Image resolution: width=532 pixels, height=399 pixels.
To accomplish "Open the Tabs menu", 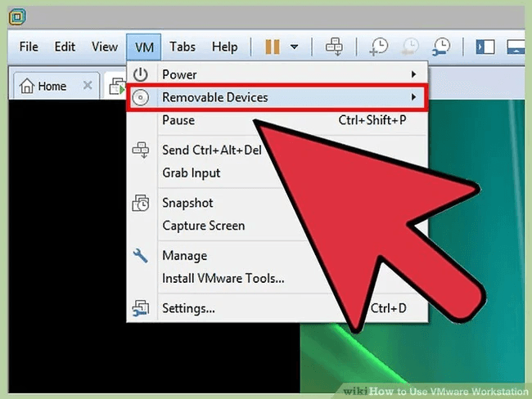I will coord(183,47).
